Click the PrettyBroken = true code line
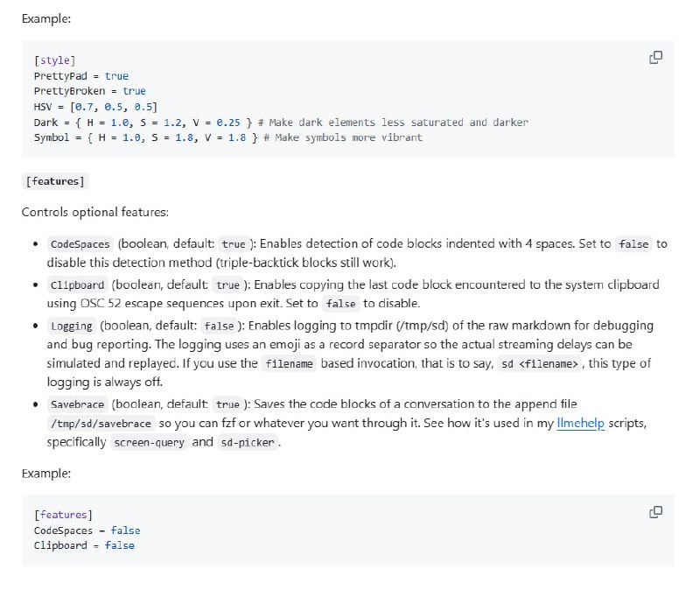Screen dimensions: 700x590 (89, 91)
